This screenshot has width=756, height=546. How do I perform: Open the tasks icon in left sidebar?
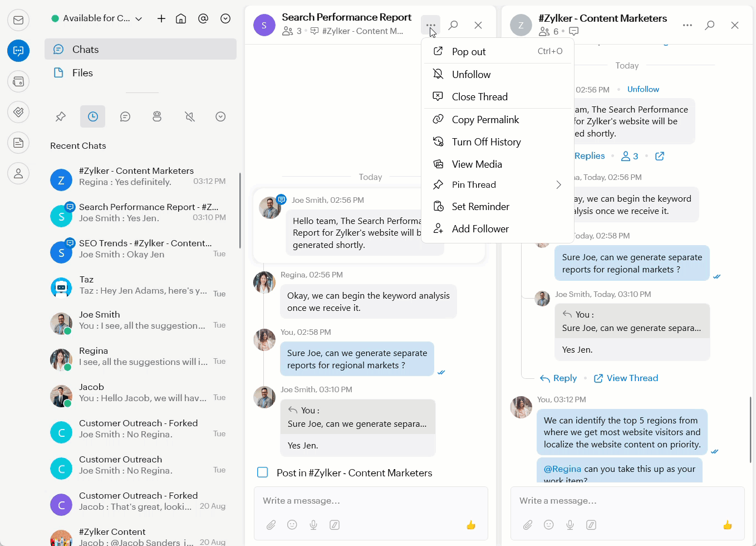(x=18, y=112)
